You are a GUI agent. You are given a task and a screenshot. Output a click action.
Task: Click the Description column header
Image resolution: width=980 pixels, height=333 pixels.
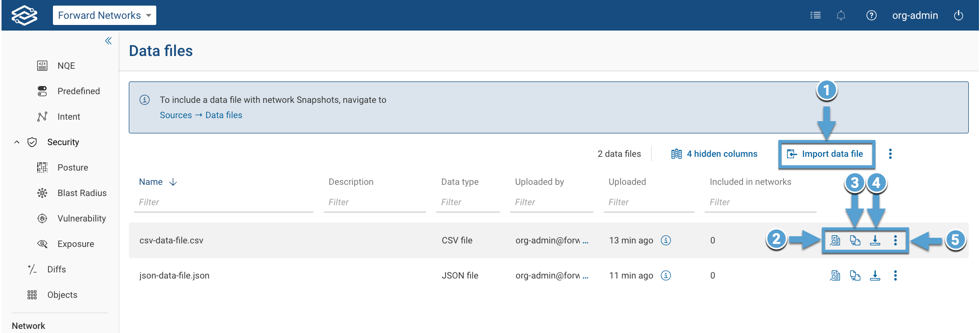(x=351, y=182)
